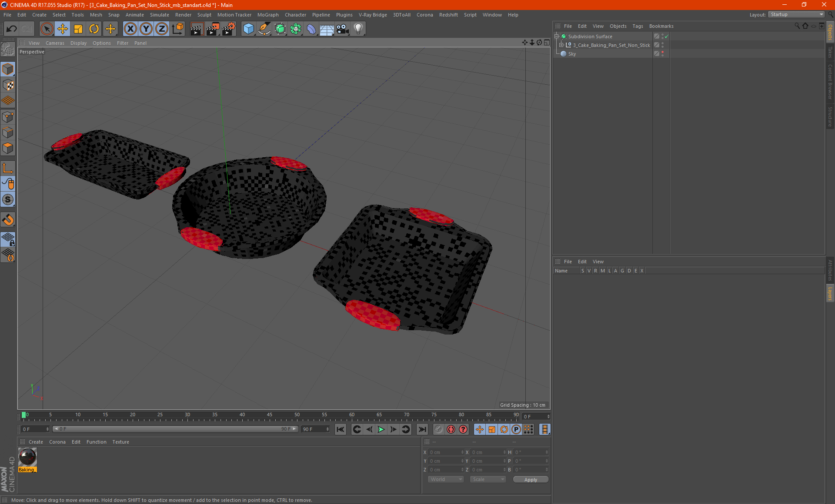The height and width of the screenshot is (504, 835).
Task: Click Render to Picture Viewer icon
Action: tap(213, 29)
